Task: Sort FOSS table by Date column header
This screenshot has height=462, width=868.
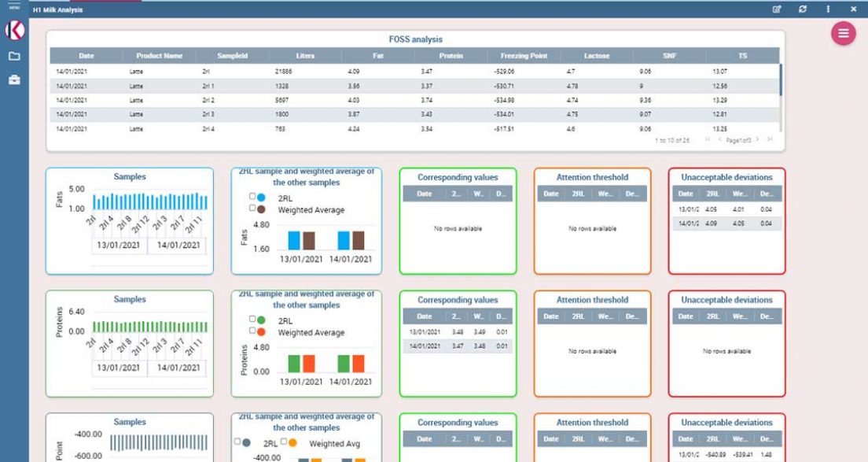Action: click(86, 56)
